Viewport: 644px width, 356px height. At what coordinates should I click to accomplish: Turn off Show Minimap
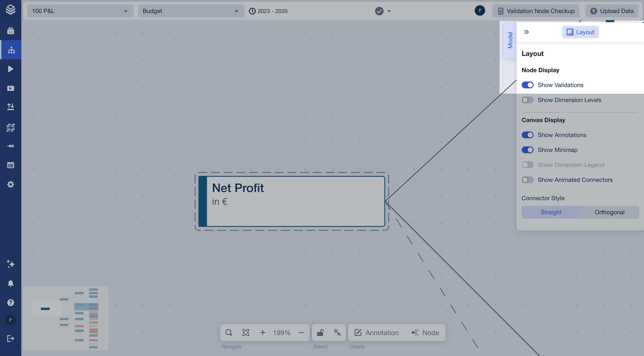528,150
